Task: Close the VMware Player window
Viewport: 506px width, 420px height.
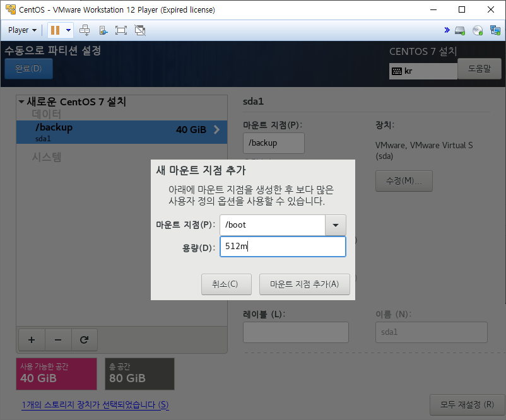Action: pyautogui.click(x=491, y=9)
